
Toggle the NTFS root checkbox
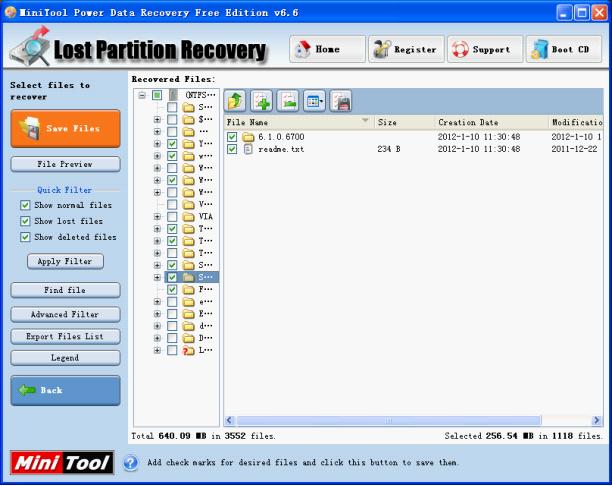point(157,95)
